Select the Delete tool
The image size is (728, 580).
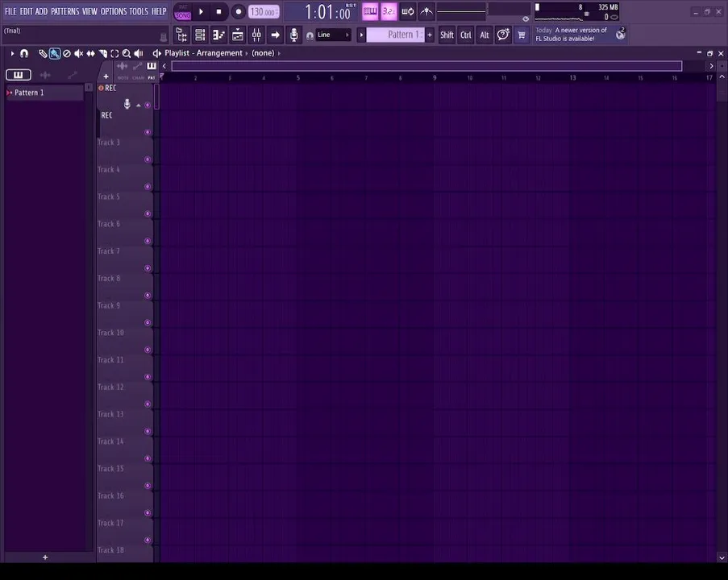tap(67, 54)
